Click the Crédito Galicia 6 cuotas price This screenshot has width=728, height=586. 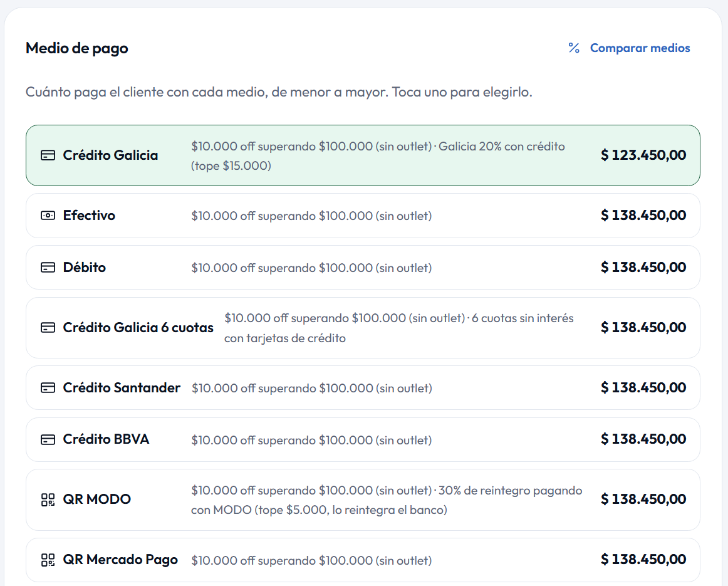[x=643, y=328]
